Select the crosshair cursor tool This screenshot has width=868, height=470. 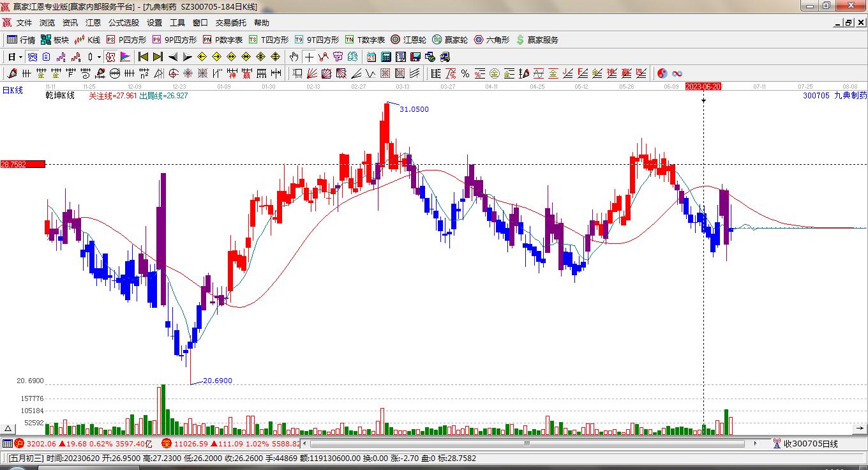click(309, 57)
